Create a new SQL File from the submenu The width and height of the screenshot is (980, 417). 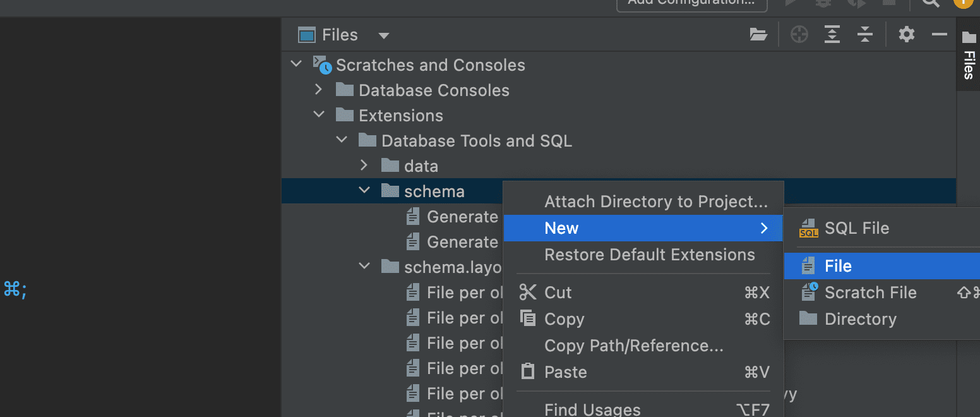856,228
